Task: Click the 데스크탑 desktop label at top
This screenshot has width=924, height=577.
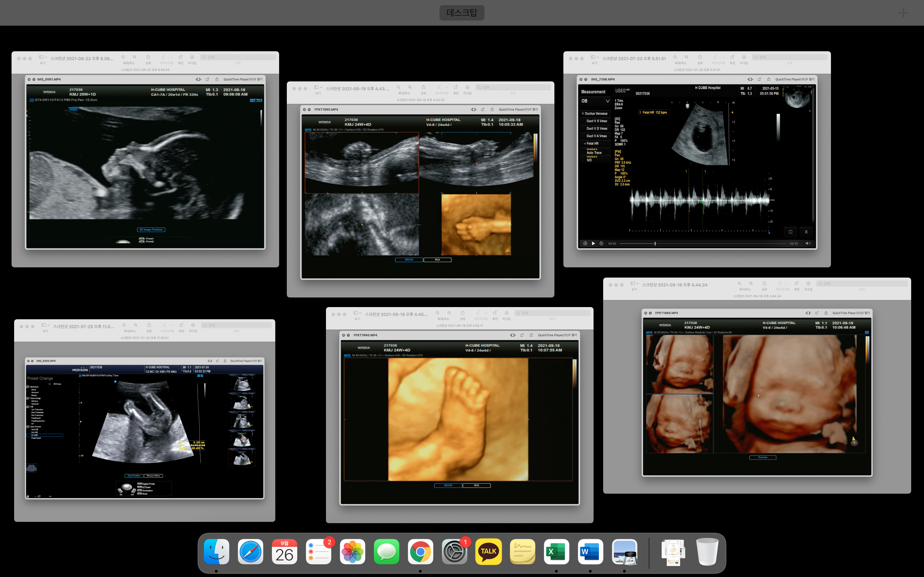Action: (462, 13)
